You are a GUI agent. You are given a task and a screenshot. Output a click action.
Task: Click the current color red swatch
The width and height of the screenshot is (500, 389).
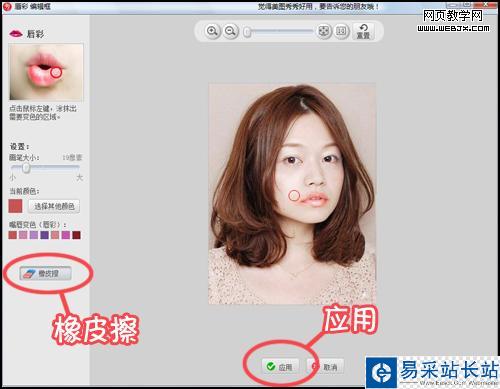15,206
